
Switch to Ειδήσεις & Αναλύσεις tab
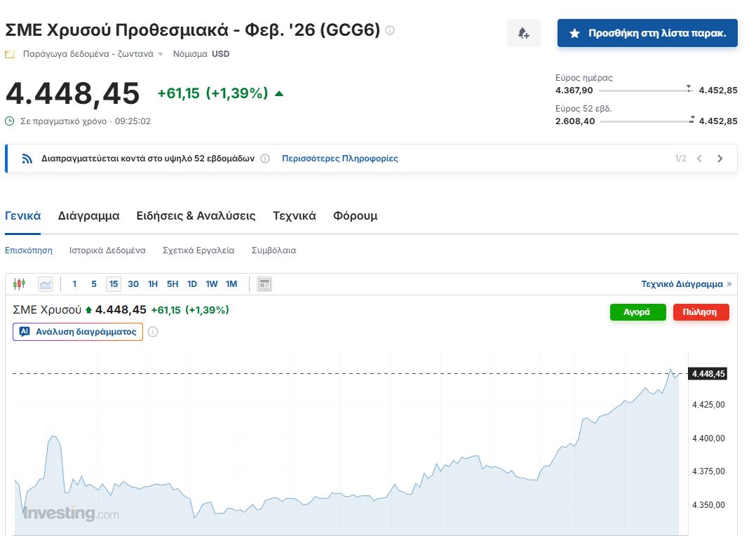coord(196,216)
